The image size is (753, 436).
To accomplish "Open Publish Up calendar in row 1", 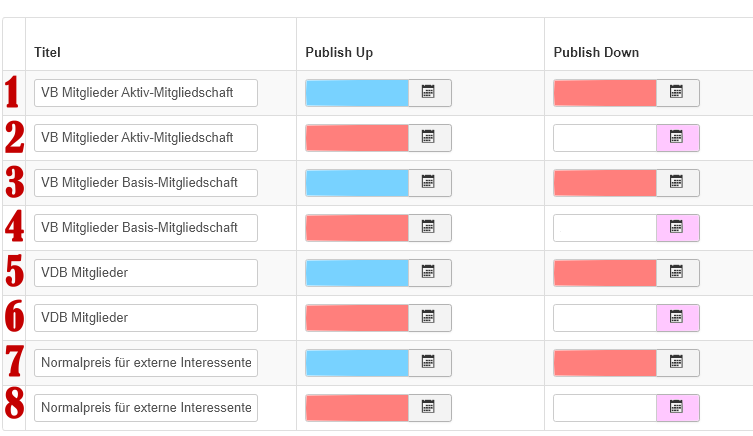I will point(429,93).
